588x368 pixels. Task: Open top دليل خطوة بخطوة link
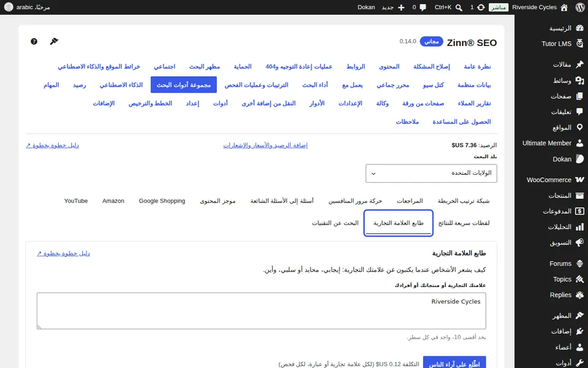coord(52,145)
